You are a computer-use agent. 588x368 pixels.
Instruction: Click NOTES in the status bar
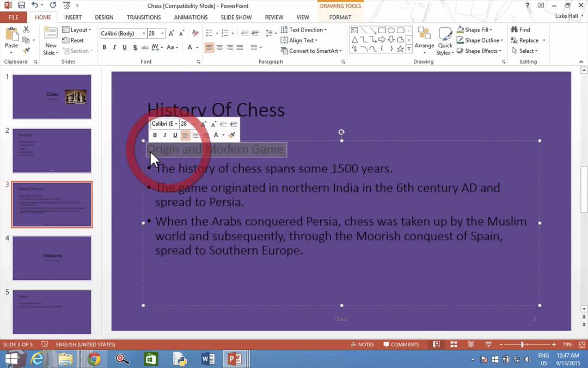pyautogui.click(x=362, y=345)
